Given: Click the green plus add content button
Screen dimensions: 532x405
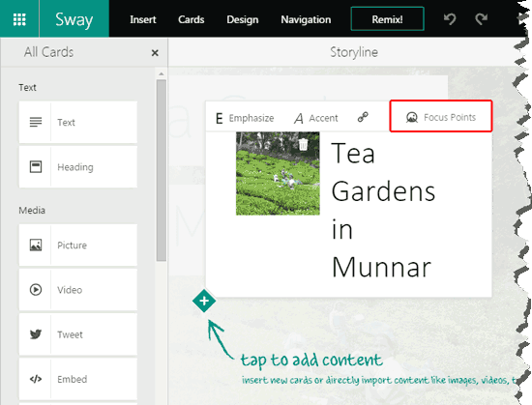Looking at the screenshot, I should tap(204, 301).
